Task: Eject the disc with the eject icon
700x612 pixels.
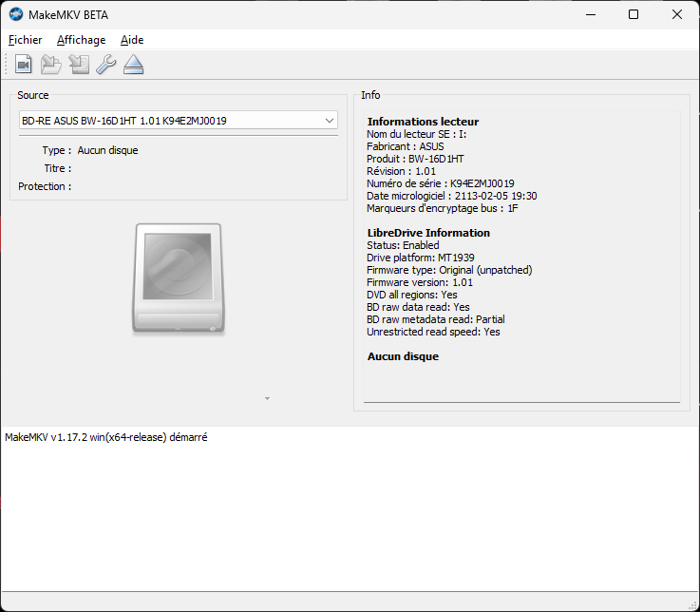Action: point(134,65)
